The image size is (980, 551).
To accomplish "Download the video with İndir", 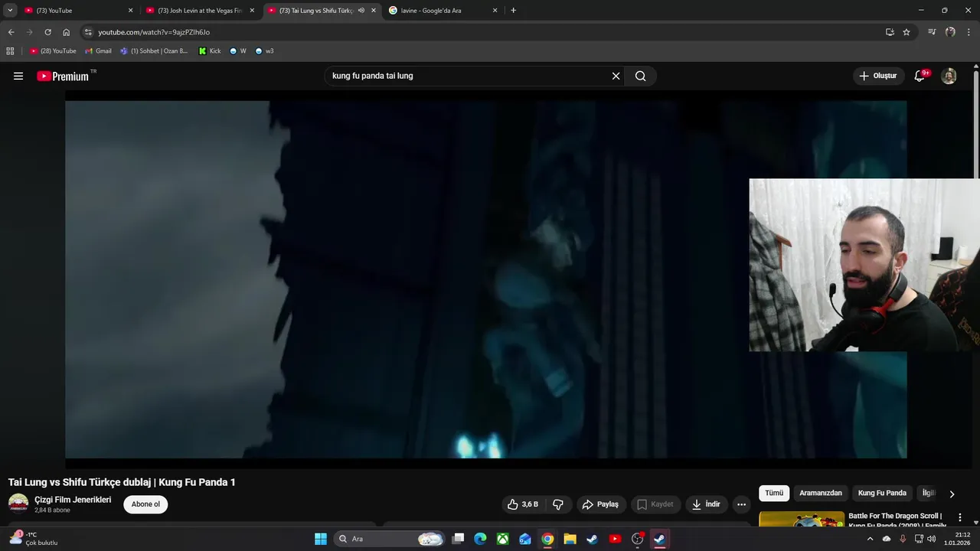I will 706,504.
